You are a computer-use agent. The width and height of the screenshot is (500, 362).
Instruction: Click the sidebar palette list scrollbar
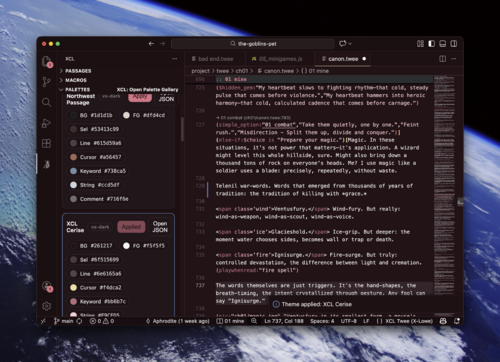tap(182, 129)
